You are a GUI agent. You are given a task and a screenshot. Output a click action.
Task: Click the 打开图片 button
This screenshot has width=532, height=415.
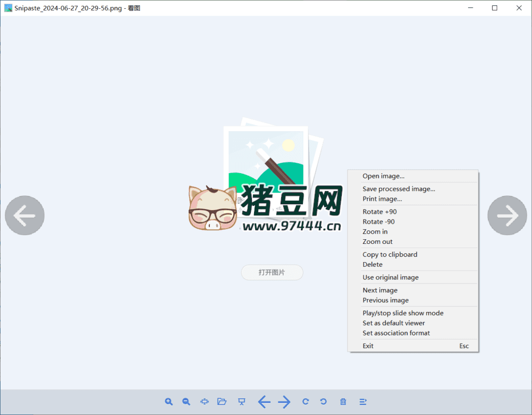[x=272, y=273]
